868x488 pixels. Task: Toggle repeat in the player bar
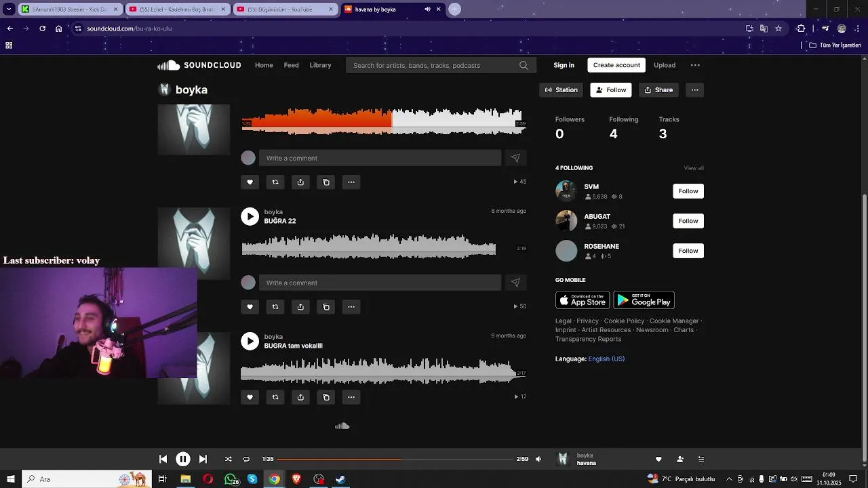[246, 459]
